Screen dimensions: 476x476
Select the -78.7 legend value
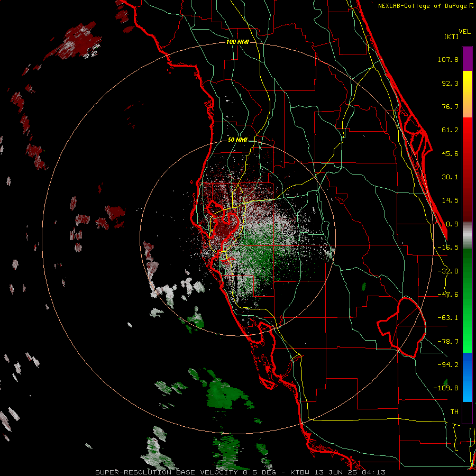point(448,342)
